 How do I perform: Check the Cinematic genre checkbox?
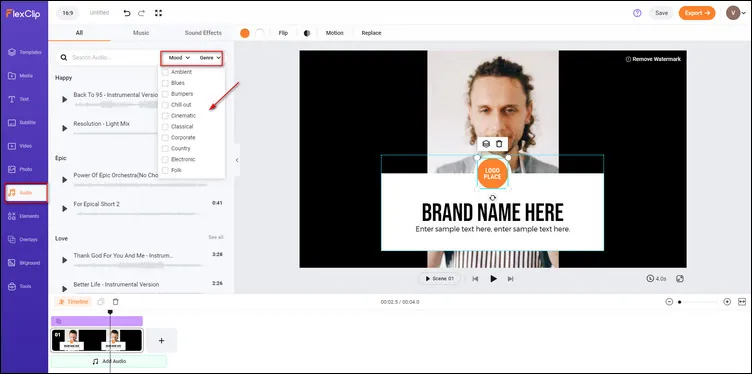pos(165,116)
